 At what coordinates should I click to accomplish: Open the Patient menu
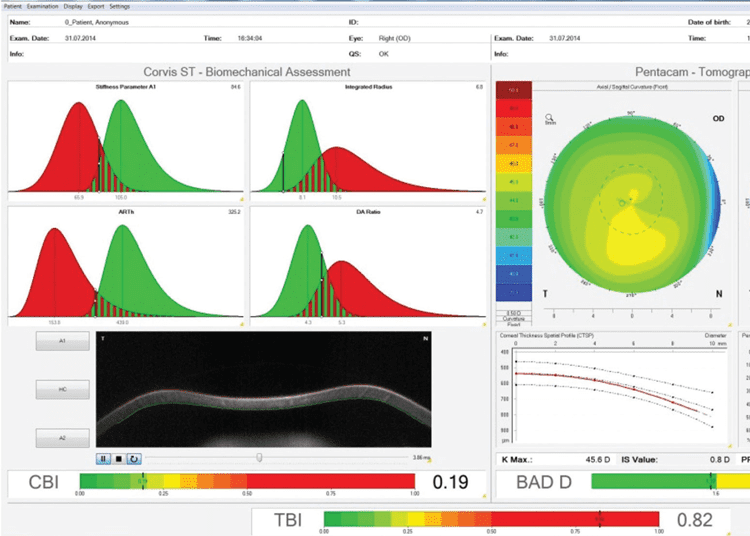(x=13, y=6)
